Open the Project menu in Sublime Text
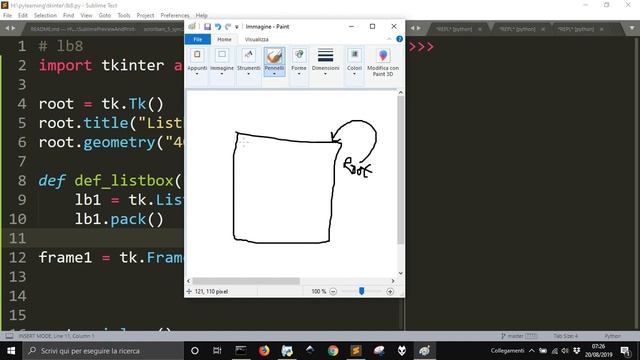Viewport: 640px width, 360px height. click(x=145, y=16)
